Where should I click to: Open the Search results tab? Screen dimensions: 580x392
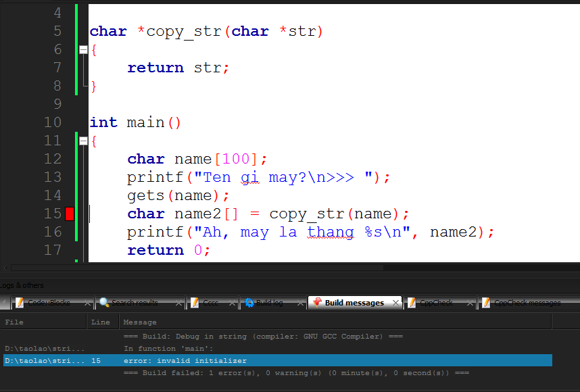point(134,303)
